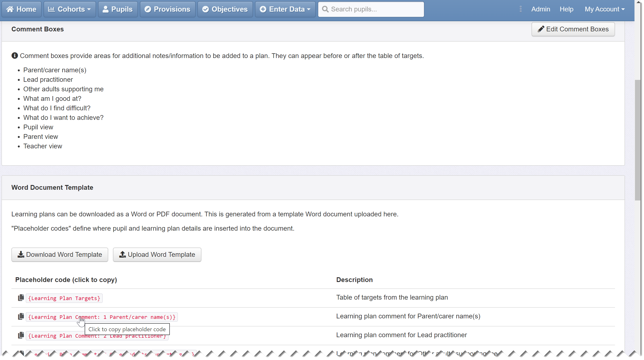Copy the Lead practitioner comment placeholder code

click(x=97, y=336)
